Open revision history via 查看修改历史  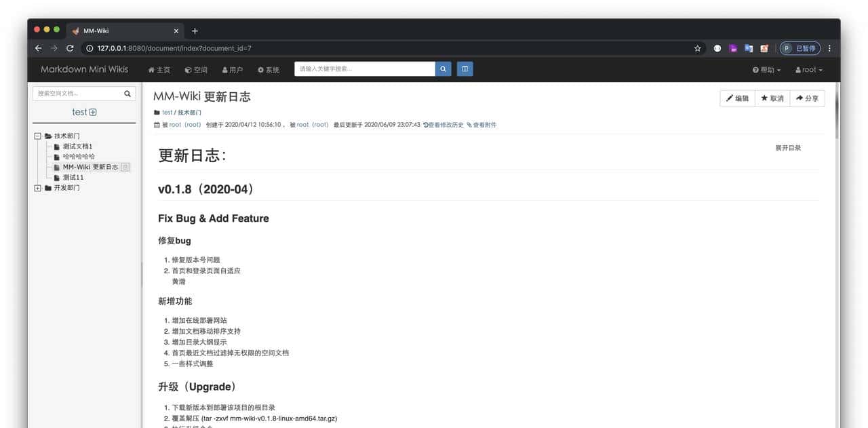[445, 125]
